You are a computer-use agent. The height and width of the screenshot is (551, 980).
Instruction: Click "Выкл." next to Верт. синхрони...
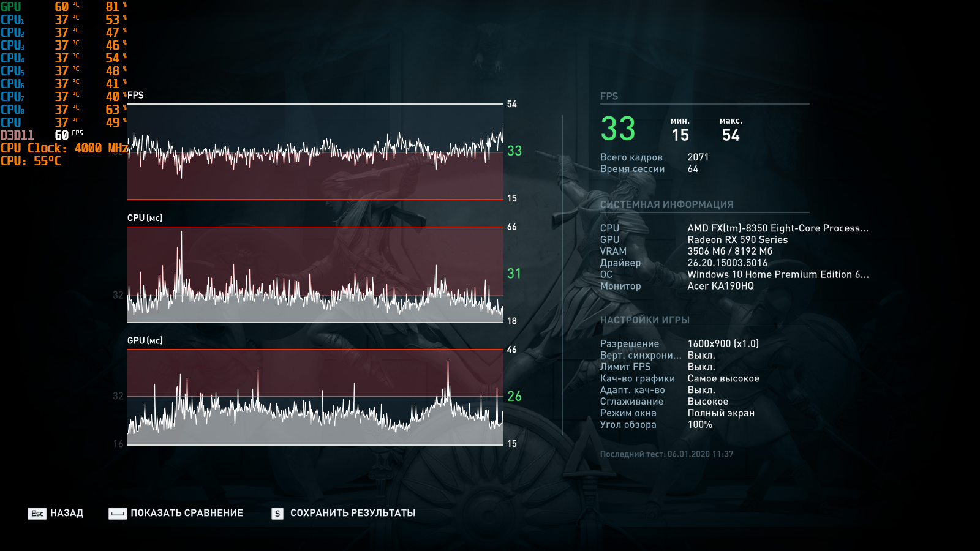[x=701, y=356]
